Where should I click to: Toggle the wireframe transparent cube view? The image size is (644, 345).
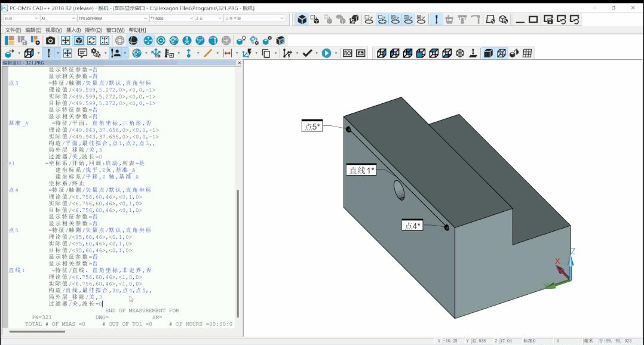(501, 54)
